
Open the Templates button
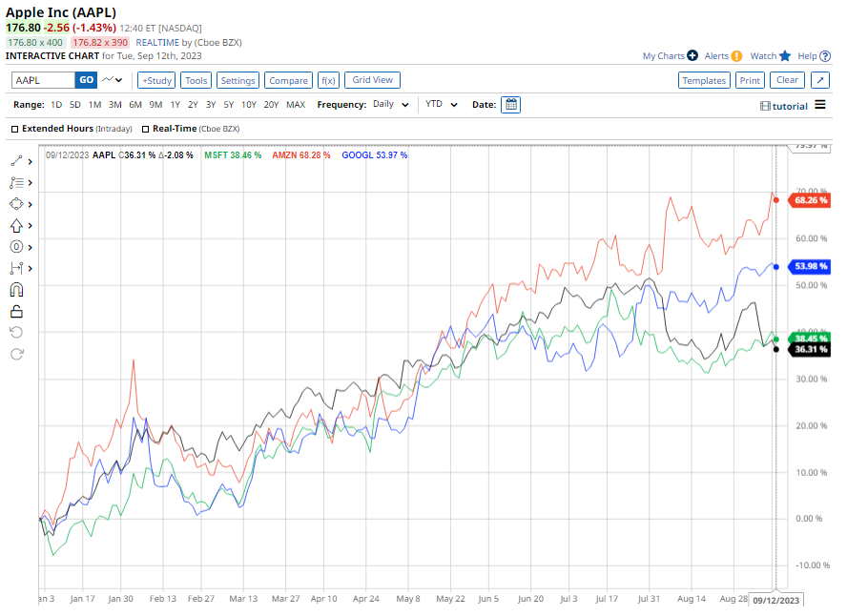click(x=704, y=80)
